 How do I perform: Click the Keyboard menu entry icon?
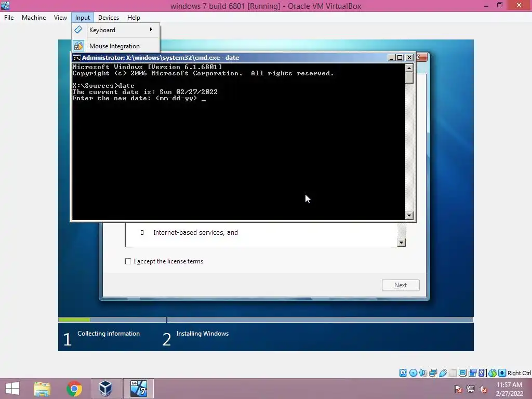(x=78, y=30)
